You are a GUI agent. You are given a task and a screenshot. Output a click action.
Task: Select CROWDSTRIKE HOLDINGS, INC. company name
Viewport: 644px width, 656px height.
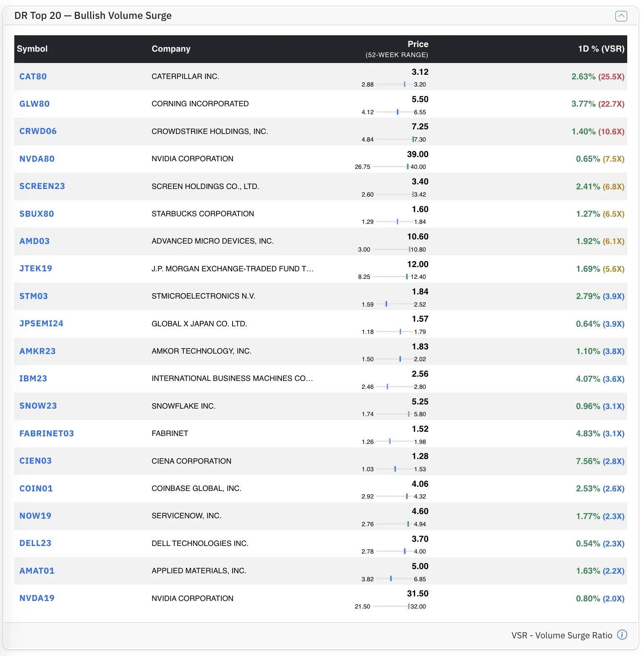click(210, 131)
